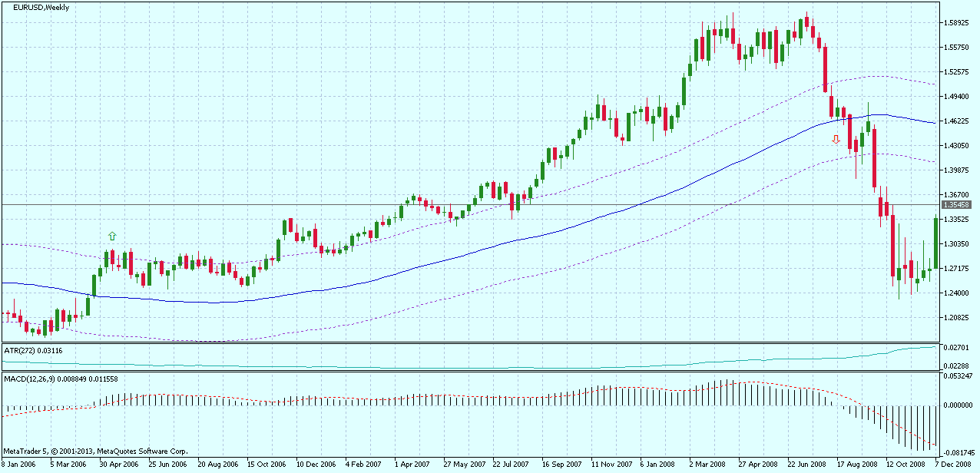Click the 17 Aug 2008 date label
This screenshot has height=473, width=980.
click(x=856, y=465)
